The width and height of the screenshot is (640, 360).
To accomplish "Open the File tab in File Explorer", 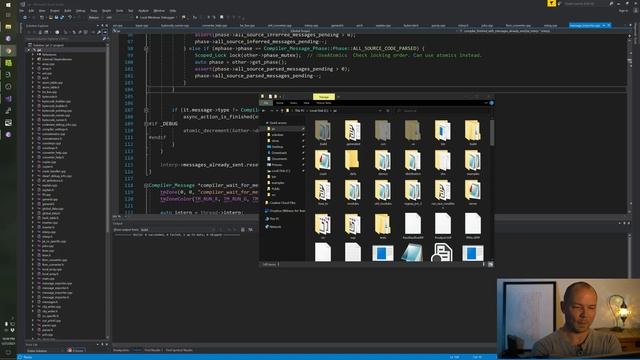I will 266,103.
